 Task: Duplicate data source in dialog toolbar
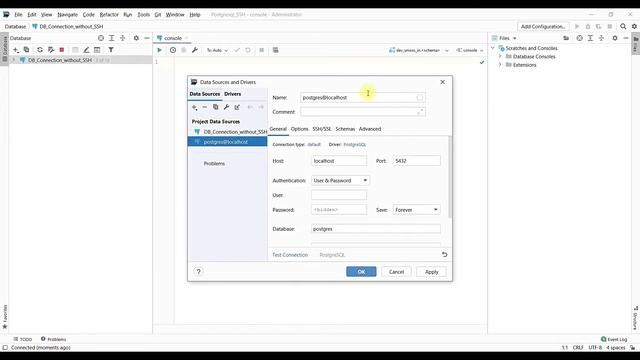pos(216,107)
